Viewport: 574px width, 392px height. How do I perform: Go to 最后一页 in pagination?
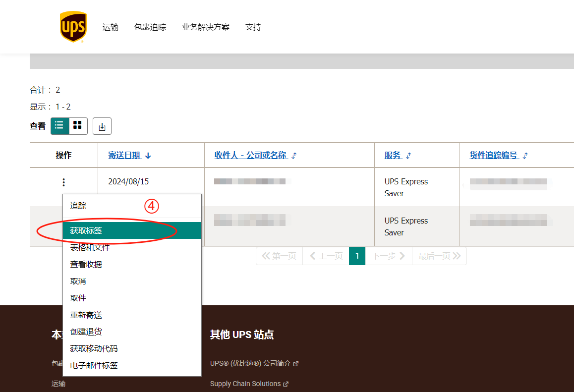(439, 256)
